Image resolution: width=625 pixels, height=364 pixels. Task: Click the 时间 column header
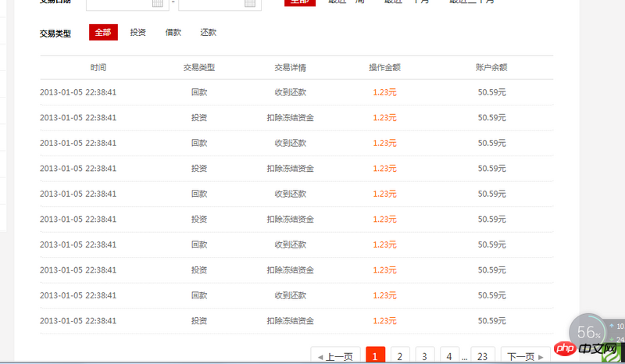(98, 67)
